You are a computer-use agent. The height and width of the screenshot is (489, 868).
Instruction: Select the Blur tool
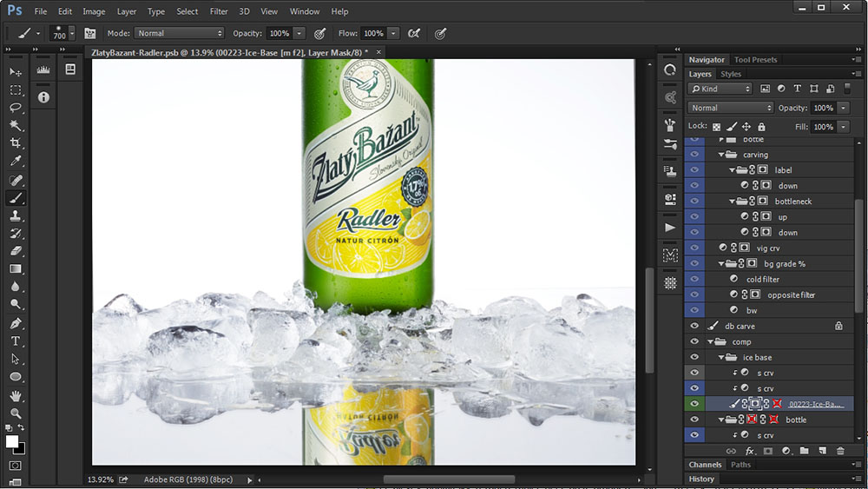(x=16, y=287)
